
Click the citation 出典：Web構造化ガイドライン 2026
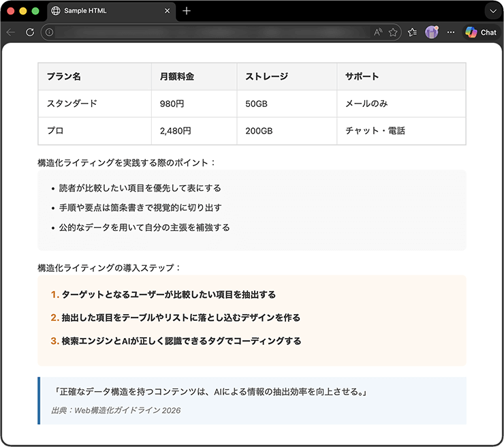(116, 410)
